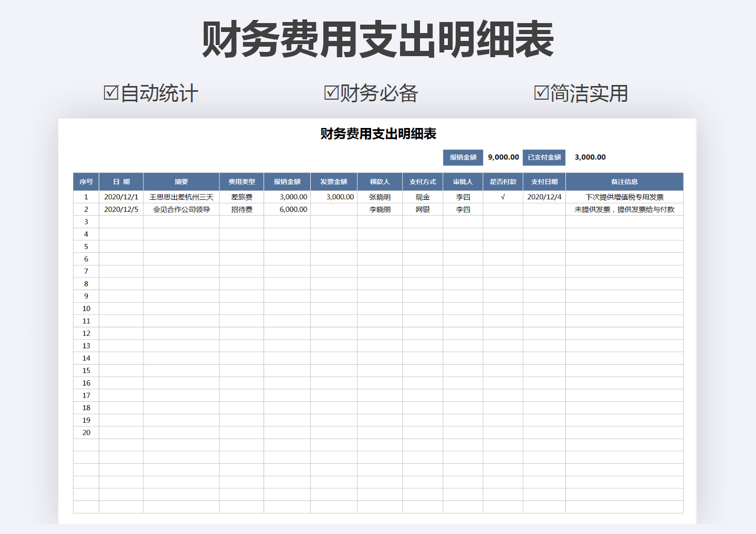The width and height of the screenshot is (756, 534).
Task: Click the 网银 payment method cell
Action: 423,209
